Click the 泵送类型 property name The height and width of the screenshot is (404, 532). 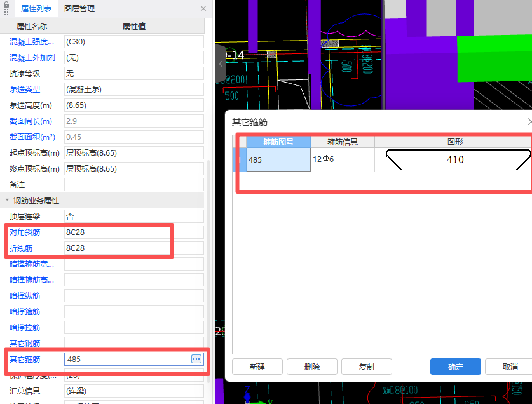point(25,90)
